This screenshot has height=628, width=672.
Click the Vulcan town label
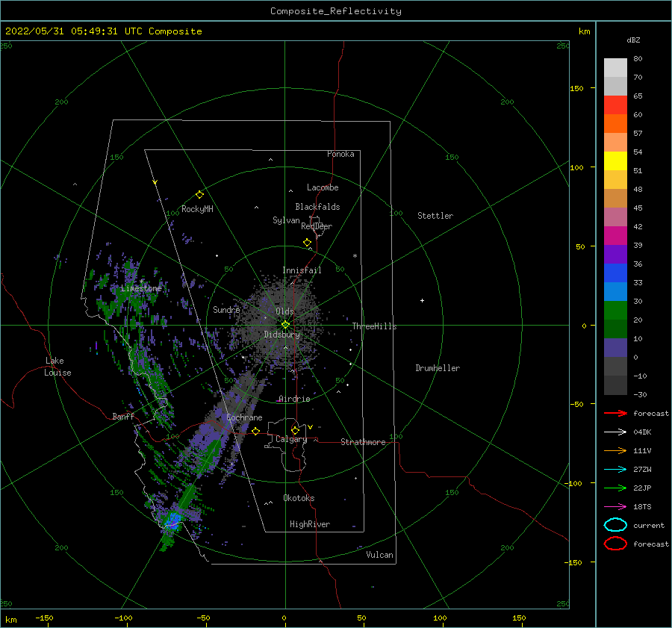tap(380, 555)
